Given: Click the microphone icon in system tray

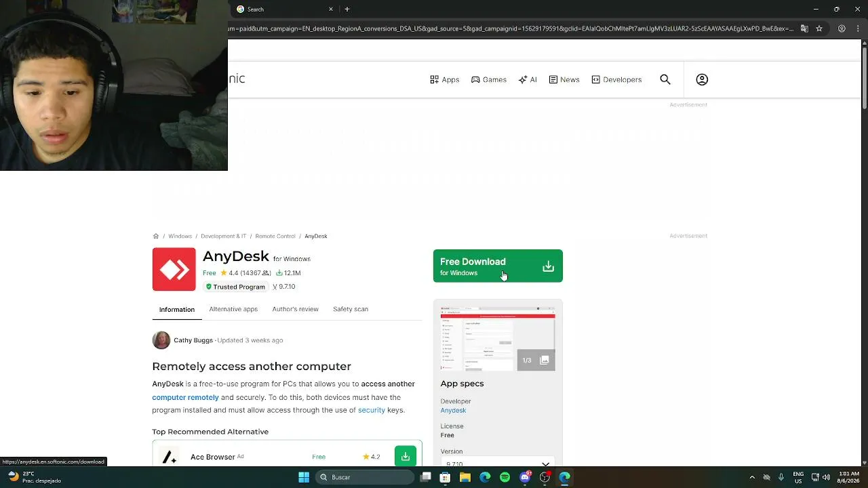Looking at the screenshot, I should 781,477.
